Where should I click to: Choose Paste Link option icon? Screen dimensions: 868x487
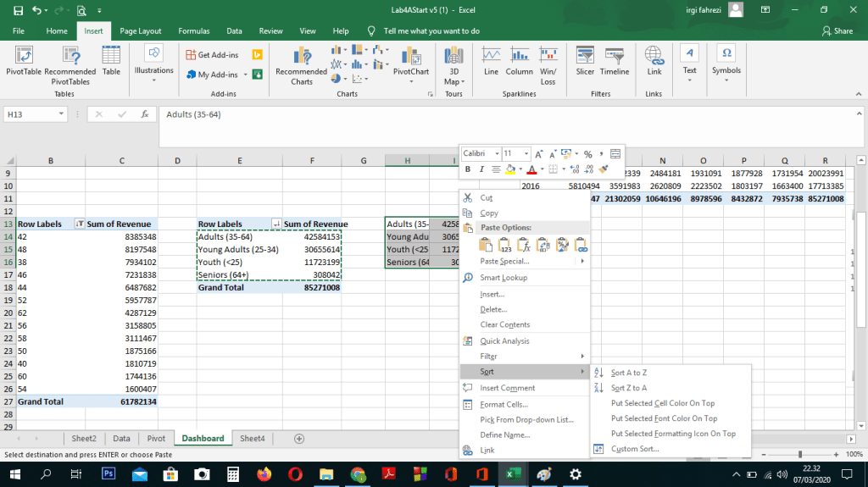(x=580, y=245)
